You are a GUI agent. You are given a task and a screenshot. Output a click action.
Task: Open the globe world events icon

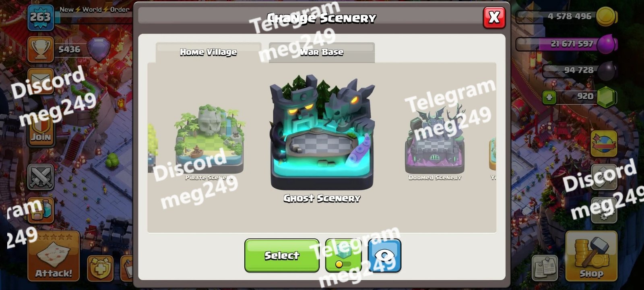click(604, 143)
